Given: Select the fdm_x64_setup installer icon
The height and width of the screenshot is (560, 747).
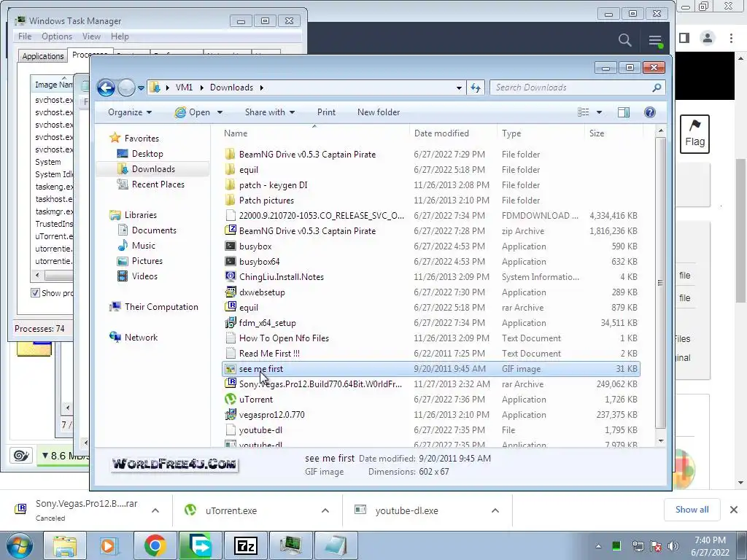Looking at the screenshot, I should pyautogui.click(x=230, y=323).
